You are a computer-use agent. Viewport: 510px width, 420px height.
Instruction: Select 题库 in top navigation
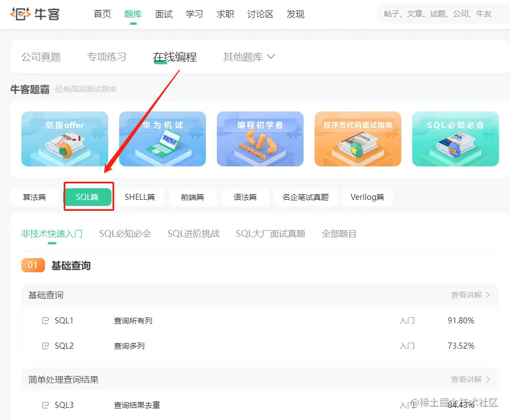(x=133, y=14)
